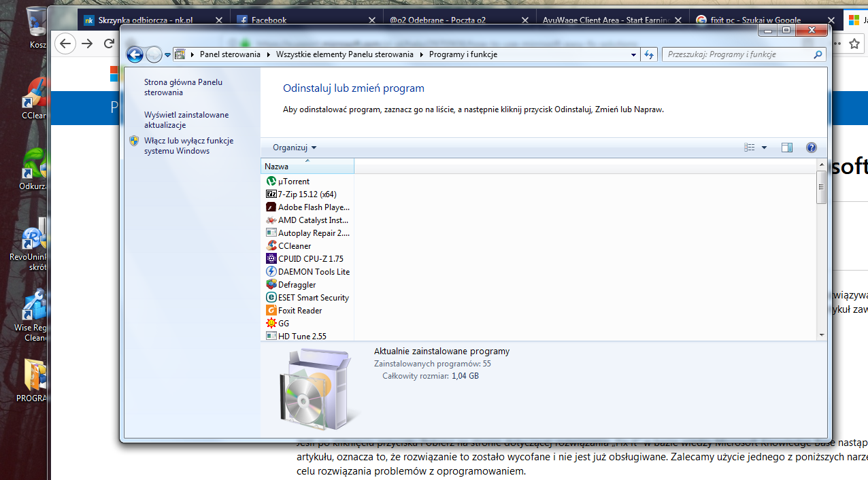Expand the arrow before Panel sterowania breadcrumb
Viewport: 868px width, 480px height.
pyautogui.click(x=193, y=54)
